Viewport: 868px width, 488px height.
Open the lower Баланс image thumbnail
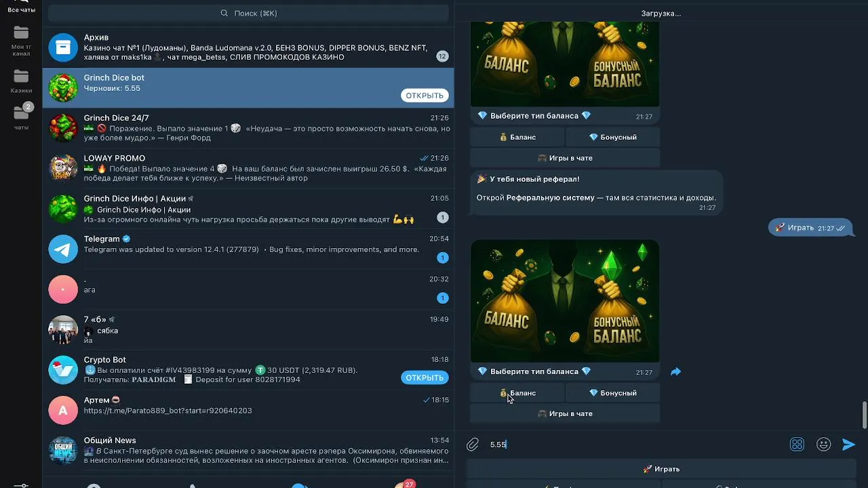point(565,301)
